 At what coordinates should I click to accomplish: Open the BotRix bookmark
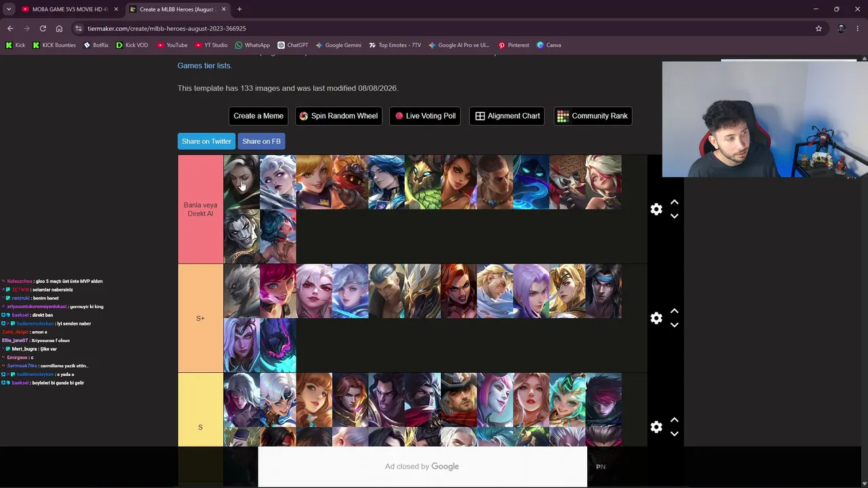[x=96, y=45]
